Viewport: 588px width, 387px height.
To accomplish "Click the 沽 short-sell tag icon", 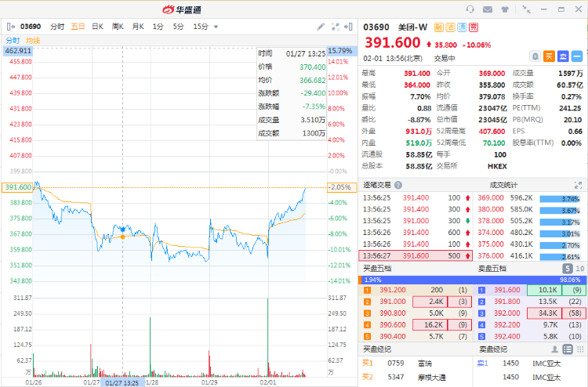I will pos(450,27).
